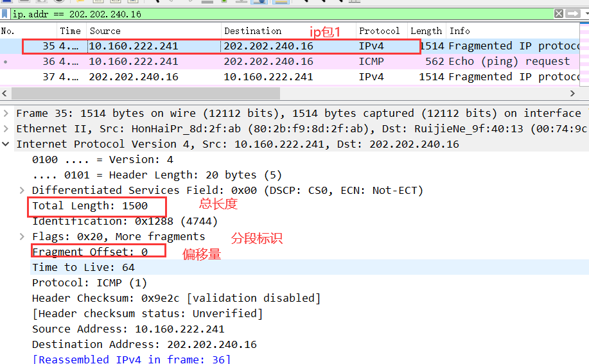Click the right arrow of horizontal scrollbar

coord(572,94)
